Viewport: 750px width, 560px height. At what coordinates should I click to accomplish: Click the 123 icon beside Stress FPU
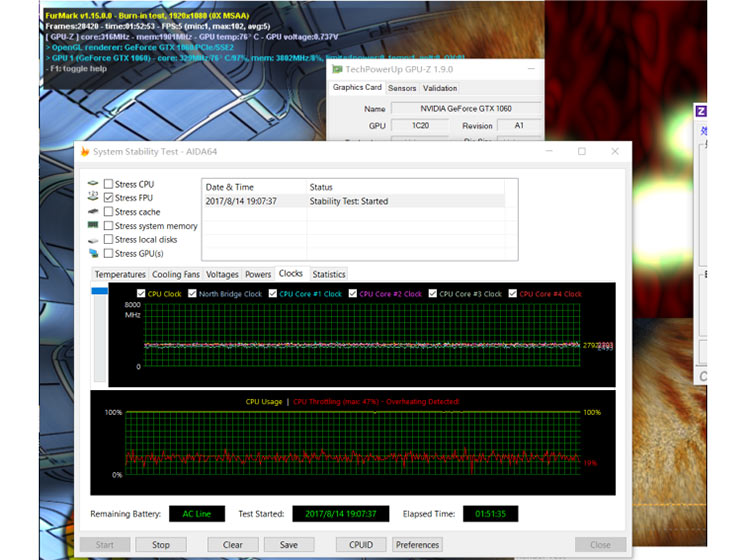93,196
